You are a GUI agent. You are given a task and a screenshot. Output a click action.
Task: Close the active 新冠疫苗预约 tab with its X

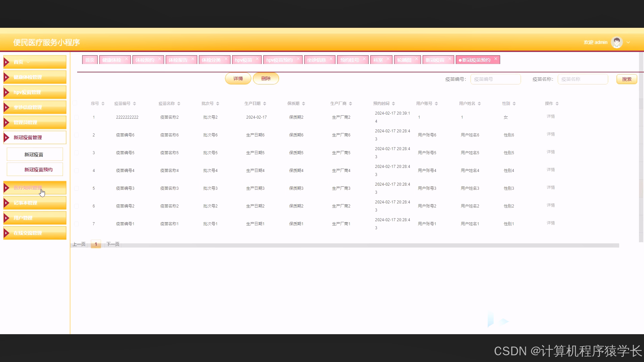(x=495, y=59)
